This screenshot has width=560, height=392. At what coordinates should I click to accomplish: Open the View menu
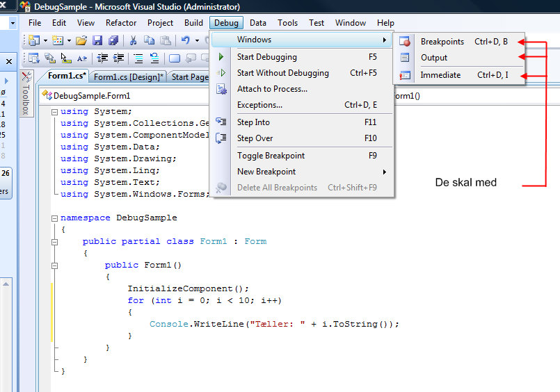point(86,23)
